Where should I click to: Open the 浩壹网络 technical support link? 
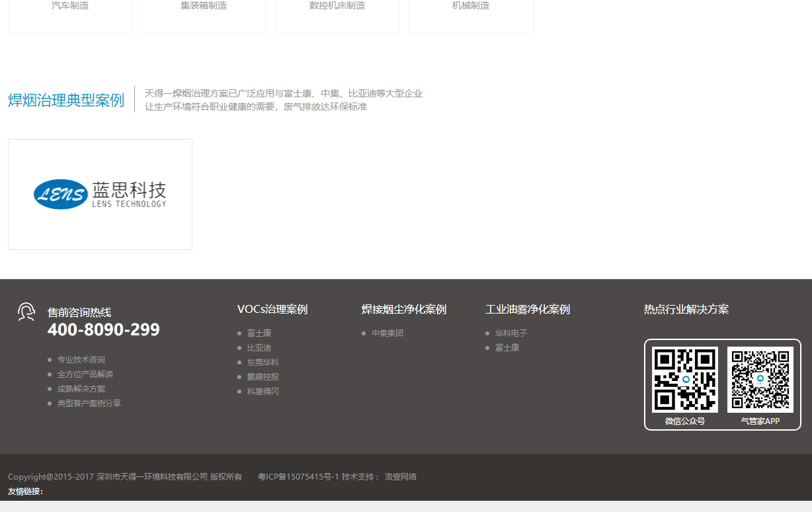401,476
